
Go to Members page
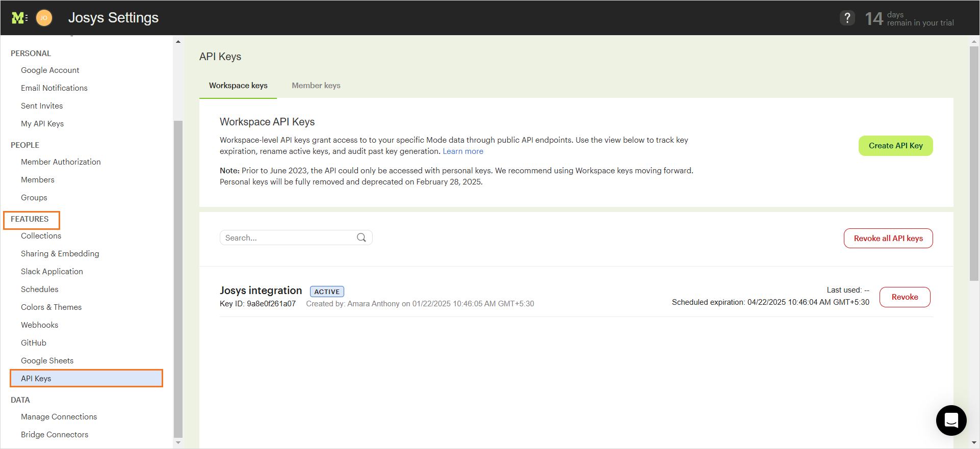click(x=38, y=180)
